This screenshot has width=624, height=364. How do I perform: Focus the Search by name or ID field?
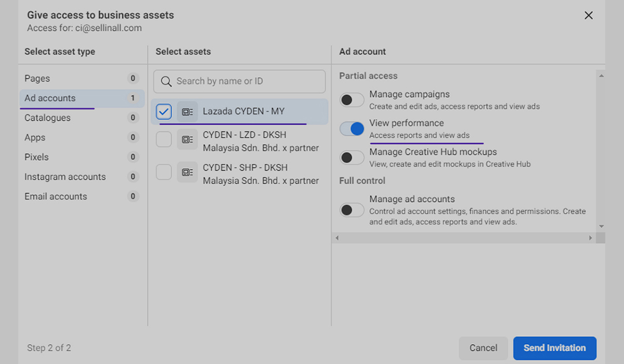pyautogui.click(x=239, y=82)
